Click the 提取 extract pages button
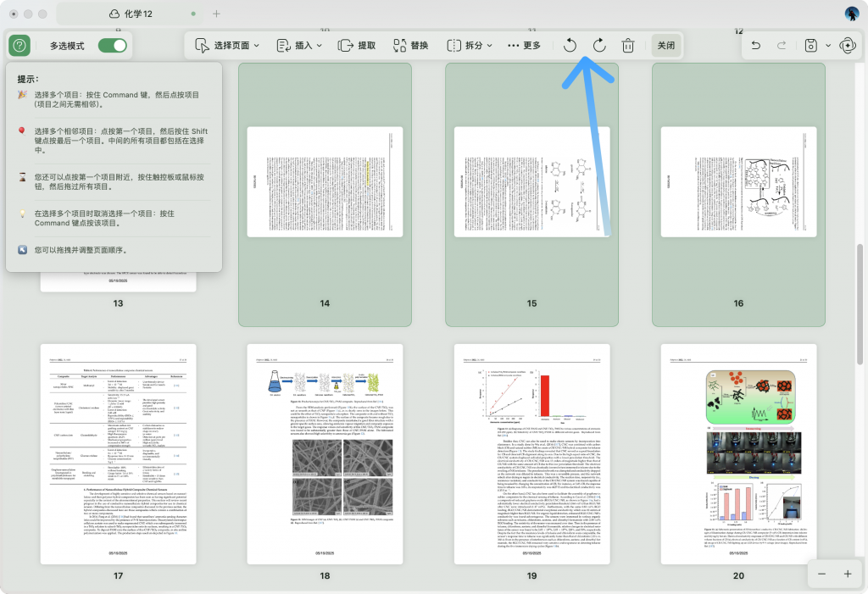The height and width of the screenshot is (594, 868). click(357, 46)
